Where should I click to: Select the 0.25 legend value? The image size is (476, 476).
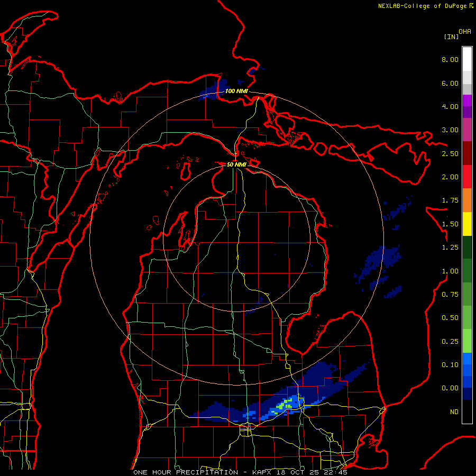pyautogui.click(x=450, y=342)
